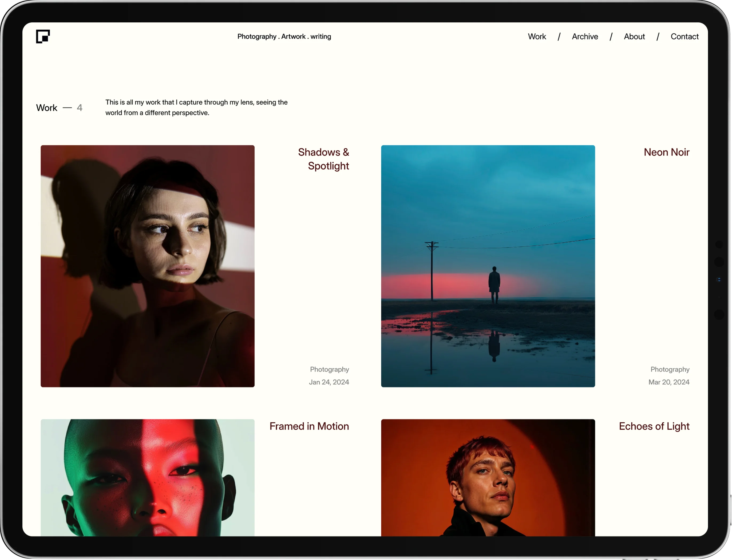Click the square site logo icon
This screenshot has height=560, width=732.
pyautogui.click(x=43, y=36)
